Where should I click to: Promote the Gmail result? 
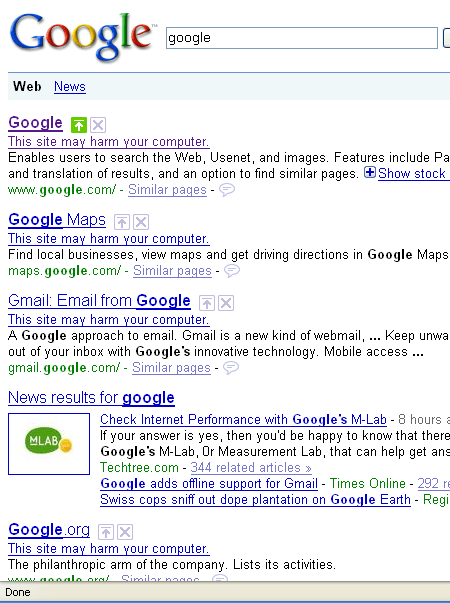[207, 303]
